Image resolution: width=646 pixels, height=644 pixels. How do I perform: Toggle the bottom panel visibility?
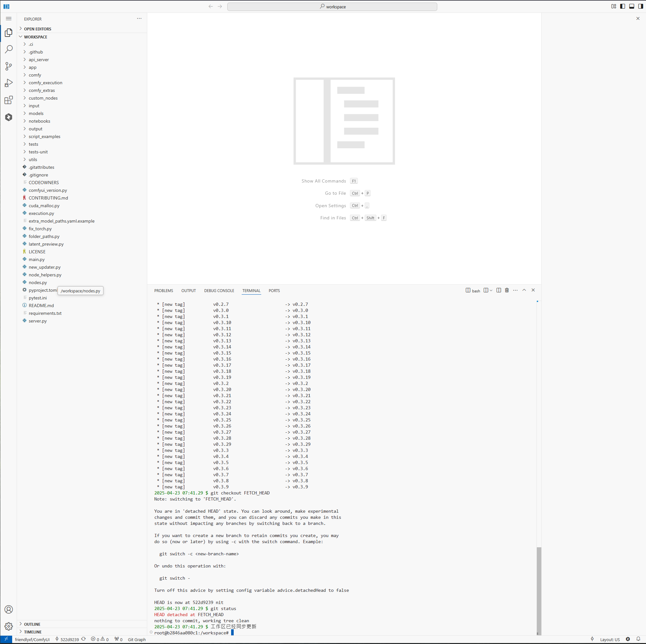pos(632,6)
